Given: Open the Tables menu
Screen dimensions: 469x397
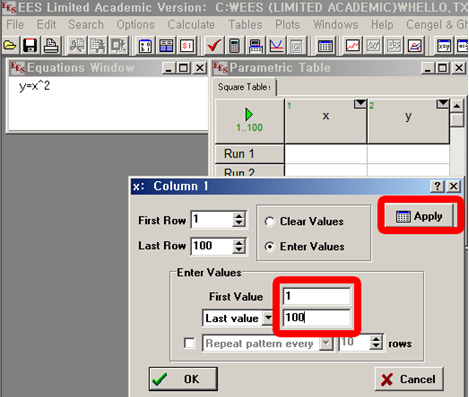Looking at the screenshot, I should pos(245,25).
